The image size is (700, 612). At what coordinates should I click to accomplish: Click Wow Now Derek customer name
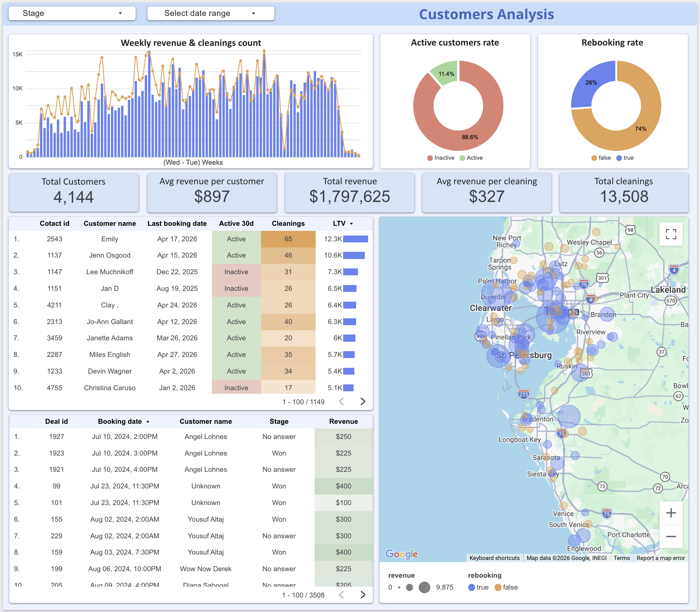click(x=206, y=569)
